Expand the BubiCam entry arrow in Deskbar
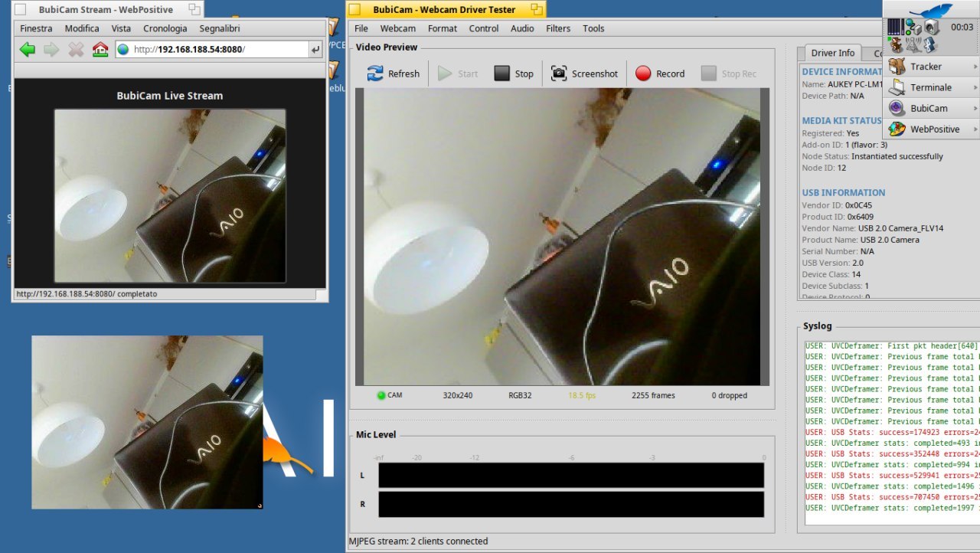Viewport: 980px width, 553px height. (975, 108)
